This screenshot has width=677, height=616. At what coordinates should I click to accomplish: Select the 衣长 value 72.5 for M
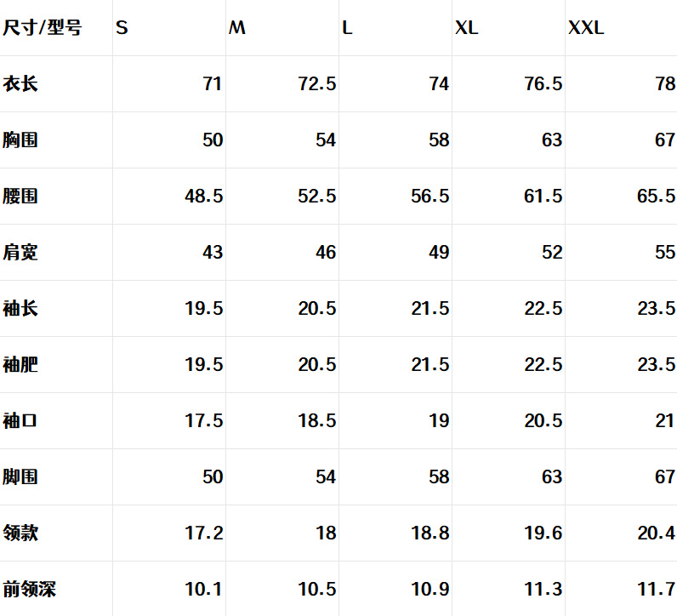coord(317,84)
